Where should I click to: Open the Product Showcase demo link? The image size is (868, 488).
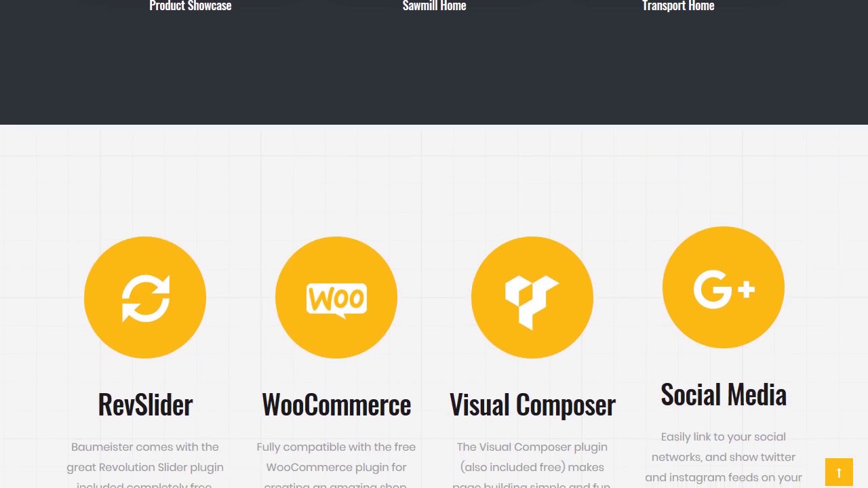coord(191,6)
